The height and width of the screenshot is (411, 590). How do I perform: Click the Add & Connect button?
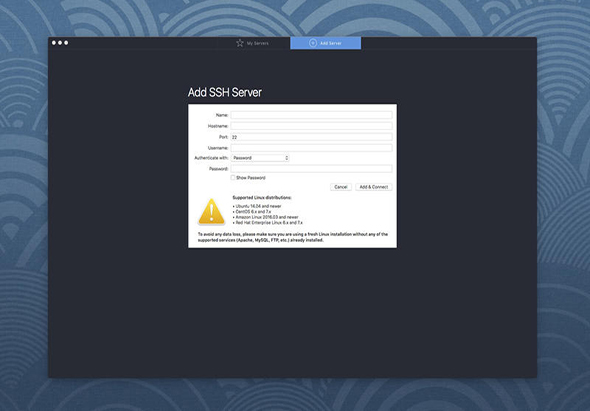click(374, 187)
